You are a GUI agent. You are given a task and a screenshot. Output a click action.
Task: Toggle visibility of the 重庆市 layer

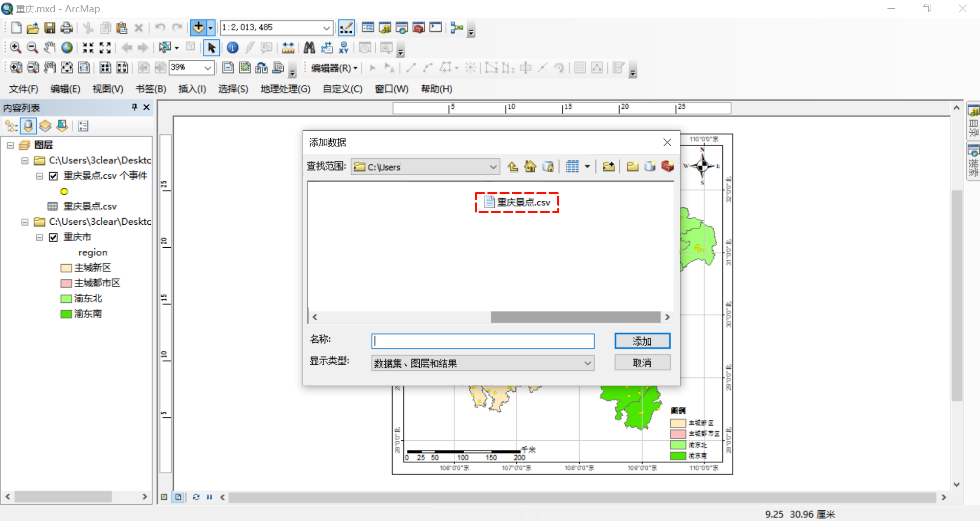coord(54,237)
